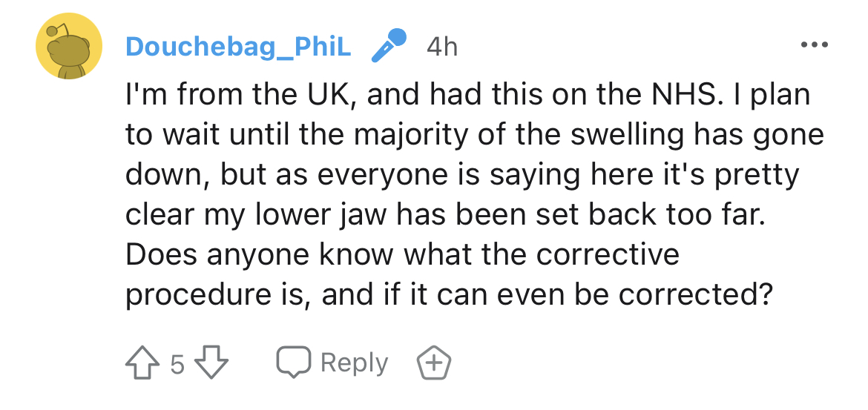The width and height of the screenshot is (868, 410).
Task: Click the line beginning 'down, but as everyone'
Action: click(x=462, y=176)
